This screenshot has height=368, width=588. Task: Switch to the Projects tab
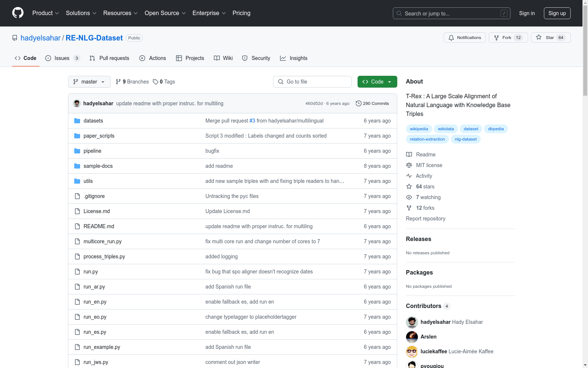pos(190,58)
